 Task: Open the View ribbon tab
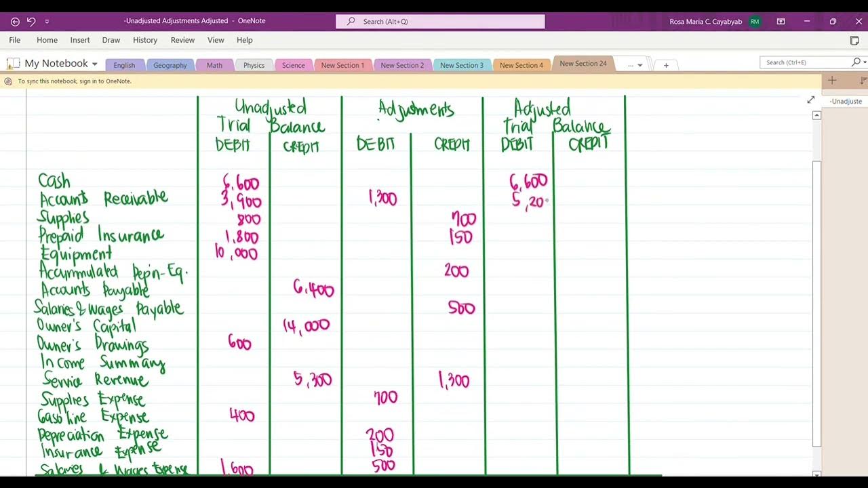pos(216,40)
